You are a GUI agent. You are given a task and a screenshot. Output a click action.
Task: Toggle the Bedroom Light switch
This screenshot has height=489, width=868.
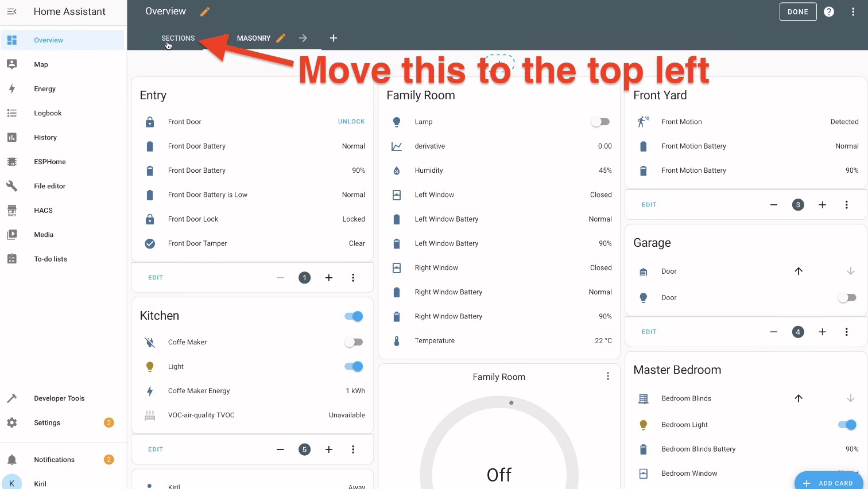pos(847,425)
